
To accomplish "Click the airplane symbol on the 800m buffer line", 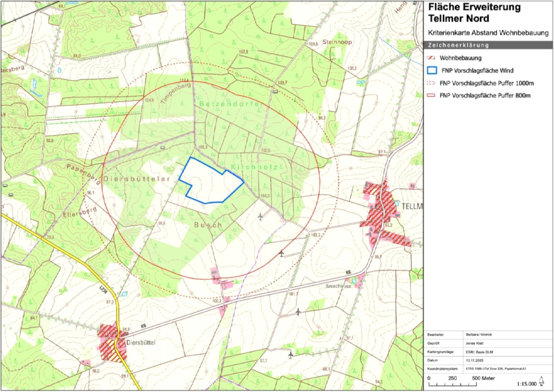I will 281,253.
